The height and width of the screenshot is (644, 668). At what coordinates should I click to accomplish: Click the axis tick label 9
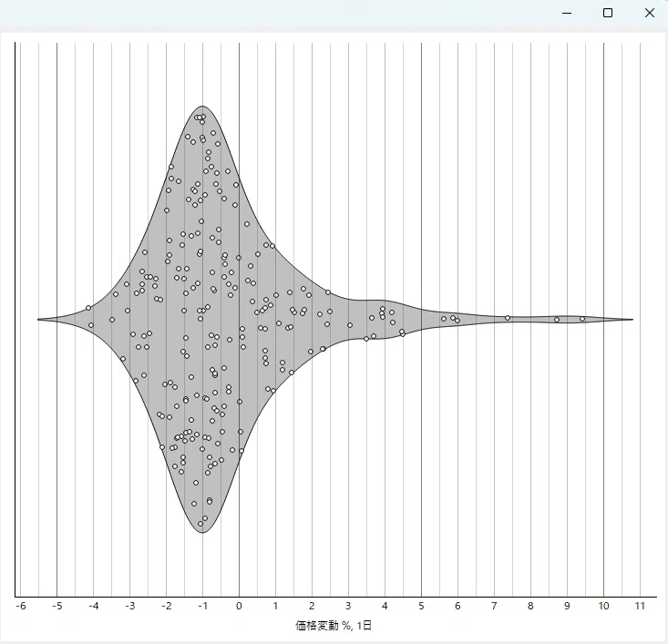point(567,606)
